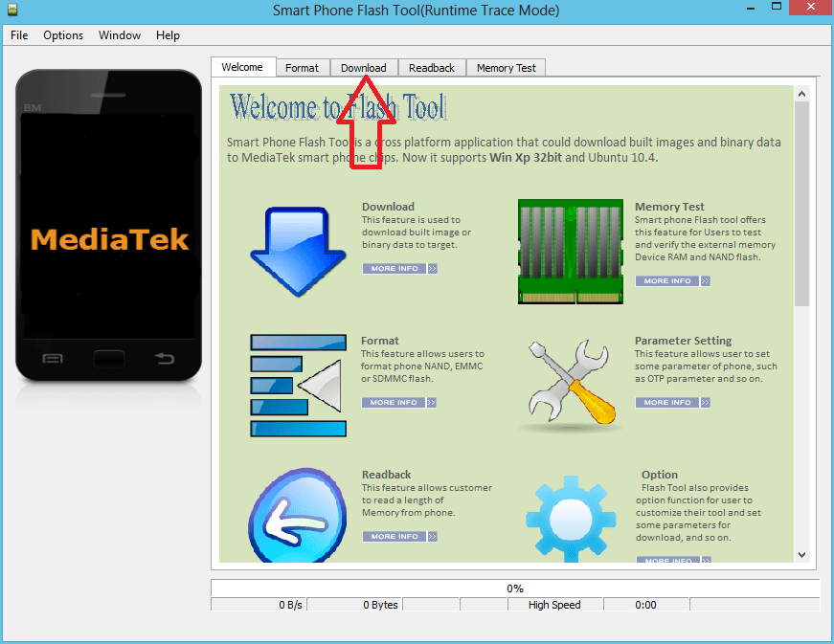The width and height of the screenshot is (834, 644).
Task: Click the 0% progress bar
Action: (515, 588)
